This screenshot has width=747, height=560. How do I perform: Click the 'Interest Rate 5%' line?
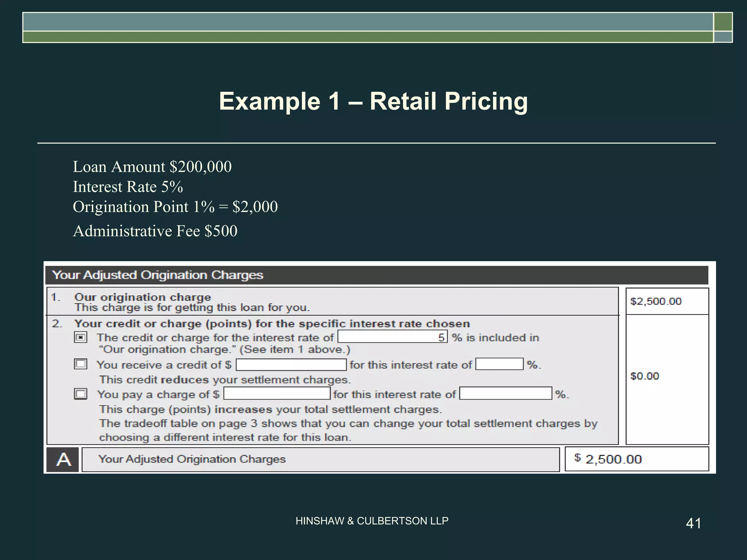(128, 187)
